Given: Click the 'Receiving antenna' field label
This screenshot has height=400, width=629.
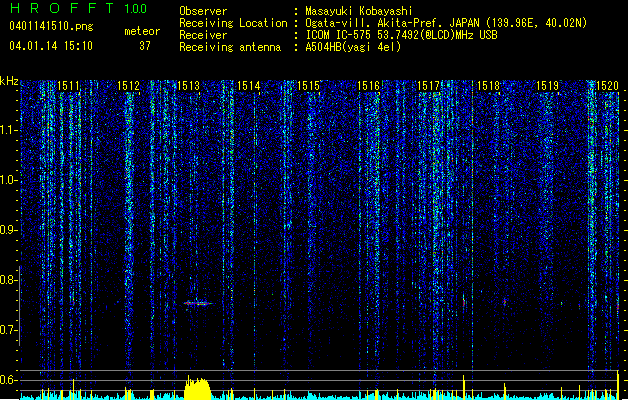Looking at the screenshot, I should coord(230,47).
